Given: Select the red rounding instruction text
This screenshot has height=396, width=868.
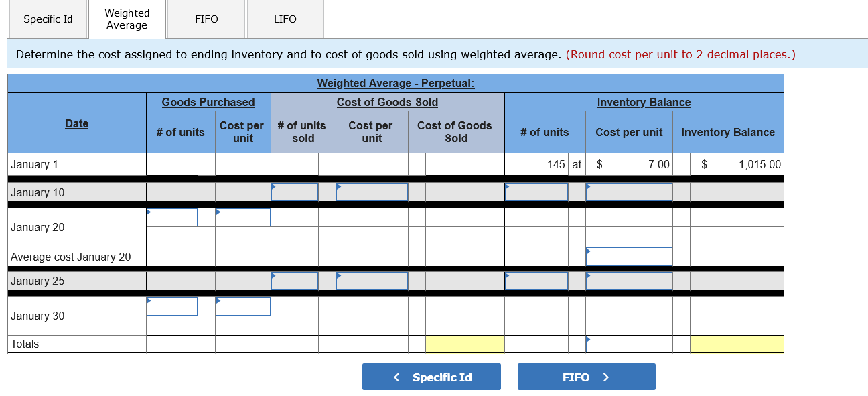Looking at the screenshot, I should click(680, 54).
